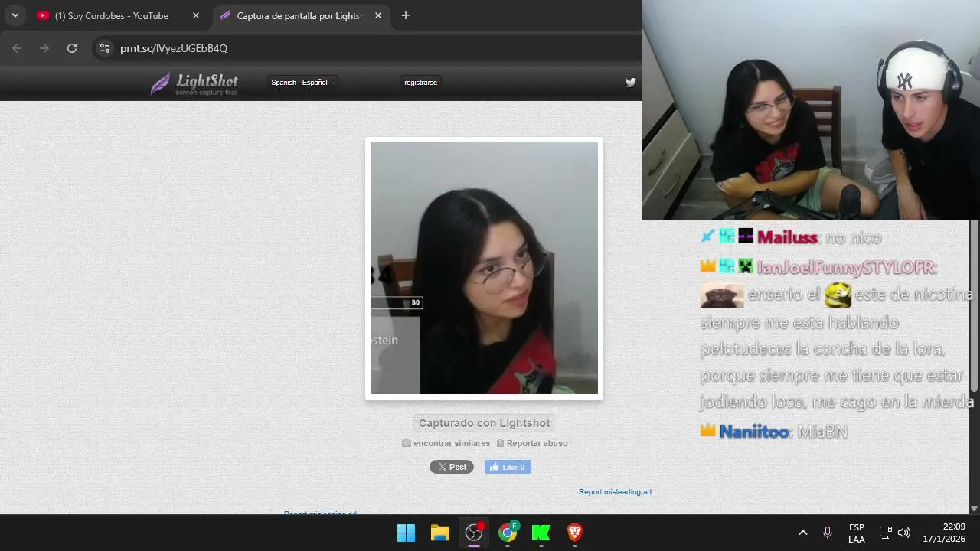Open File Explorer from taskbar

tap(439, 533)
